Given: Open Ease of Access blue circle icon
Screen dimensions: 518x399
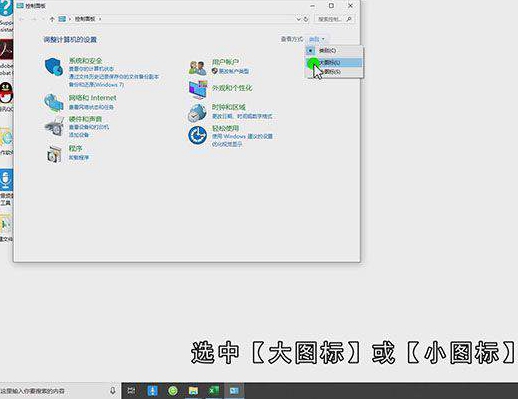Looking at the screenshot, I should coord(197,135).
